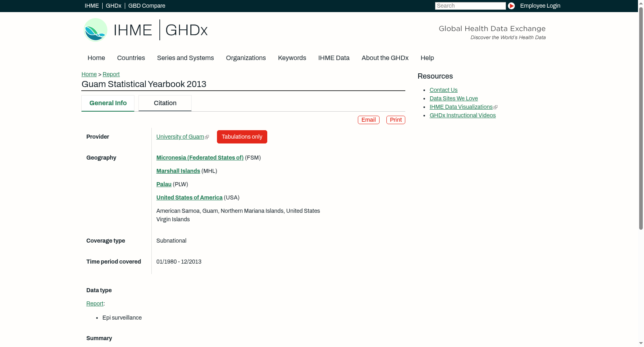This screenshot has height=347, width=644.
Task: Open Micronesia (Federated States of) link
Action: tap(200, 158)
